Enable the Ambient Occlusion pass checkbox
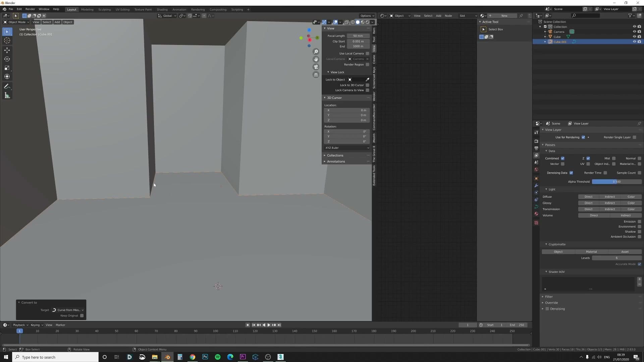Viewport: 644px width, 362px height. pyautogui.click(x=639, y=237)
